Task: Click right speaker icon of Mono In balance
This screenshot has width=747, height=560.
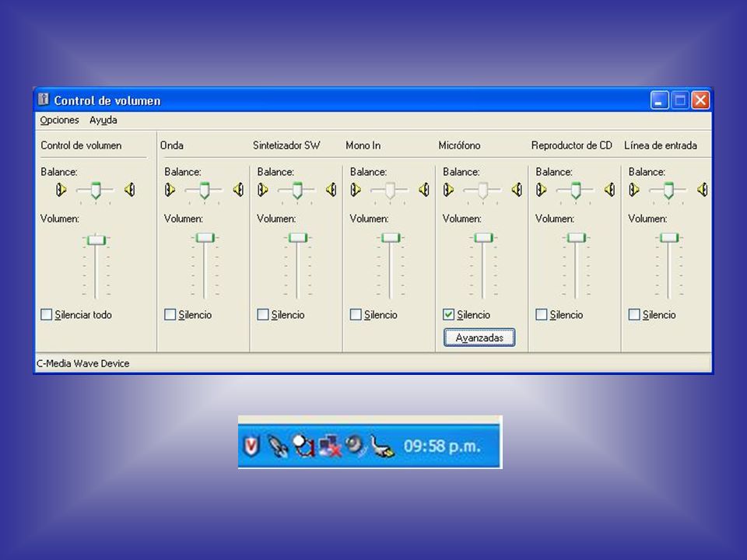Action: [424, 190]
